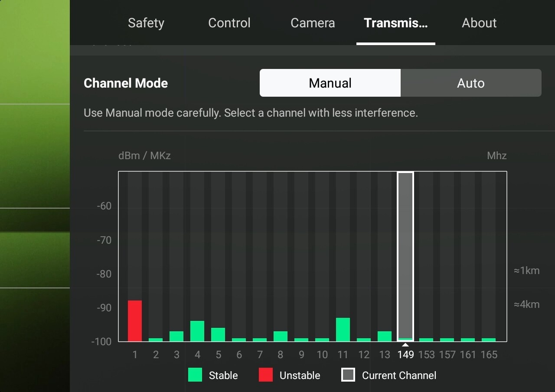Open the Control tab
This screenshot has height=392, width=555.
pyautogui.click(x=229, y=23)
